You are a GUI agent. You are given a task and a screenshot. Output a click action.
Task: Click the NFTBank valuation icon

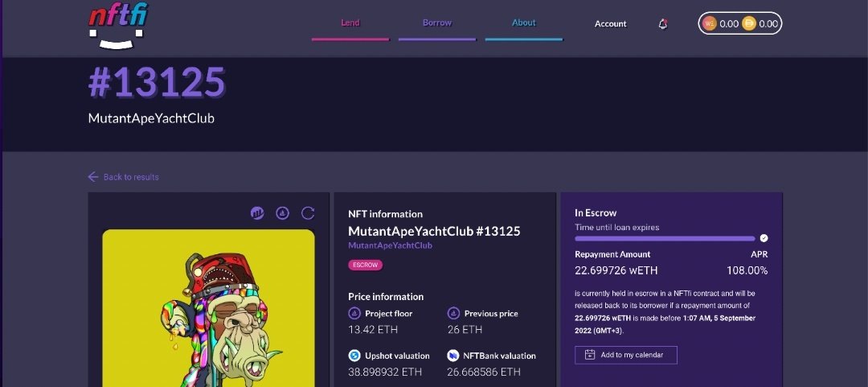click(453, 356)
